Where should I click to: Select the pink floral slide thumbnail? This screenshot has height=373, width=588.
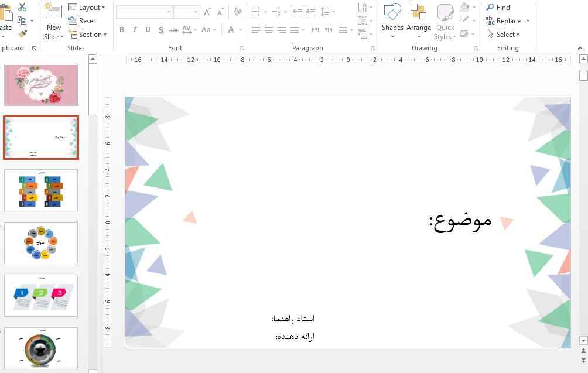click(41, 85)
